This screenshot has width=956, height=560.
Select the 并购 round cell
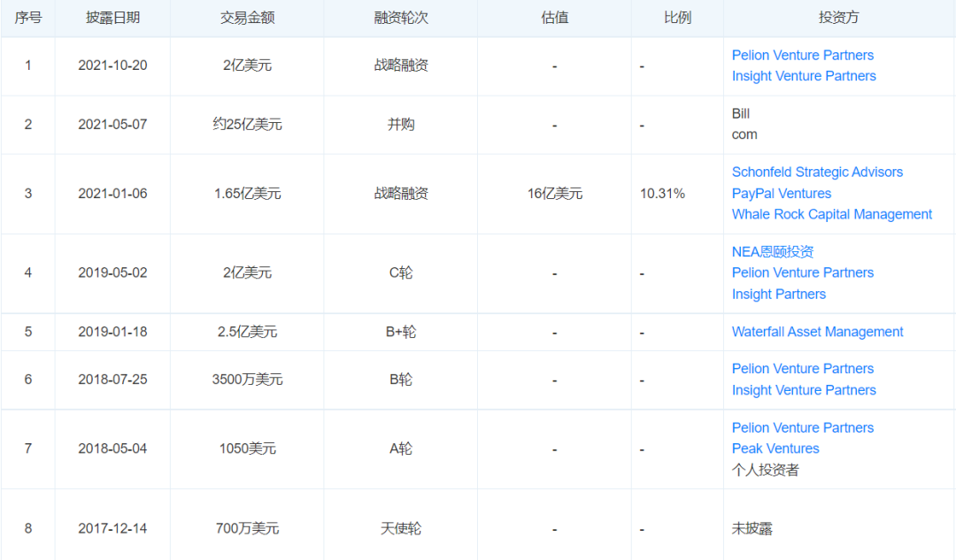click(401, 125)
